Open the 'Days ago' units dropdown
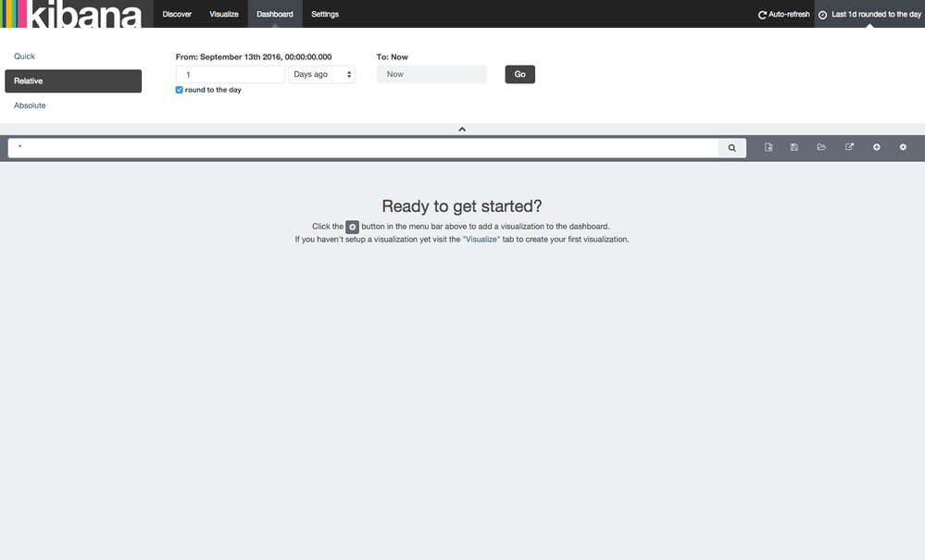The width and height of the screenshot is (925, 560). point(321,74)
